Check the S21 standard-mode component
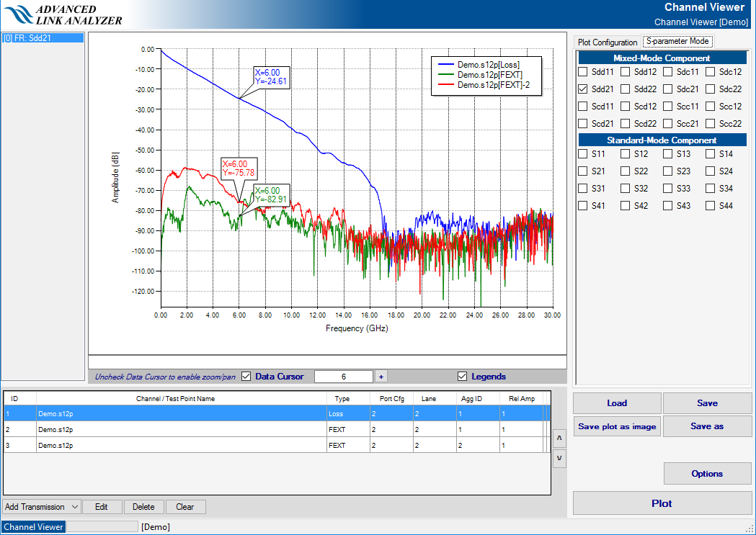 [582, 171]
